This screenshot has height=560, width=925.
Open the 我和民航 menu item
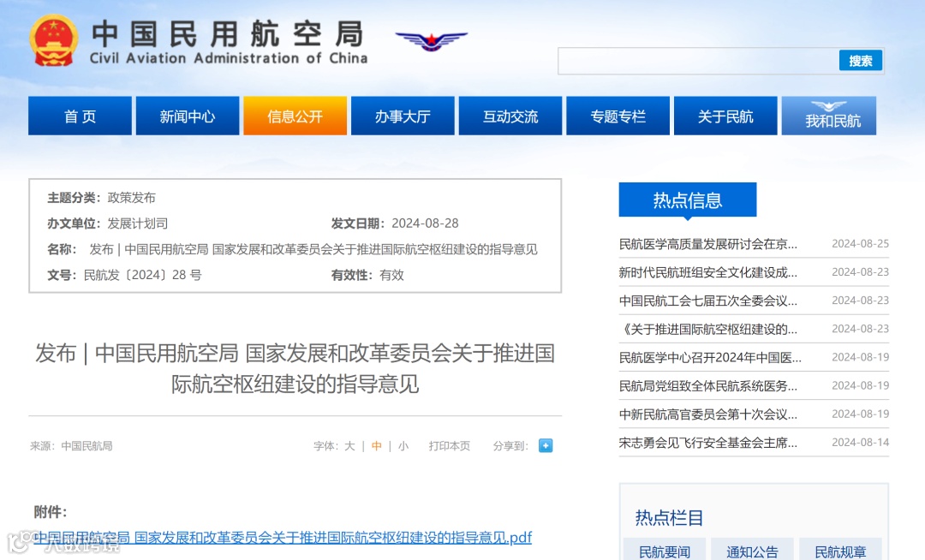point(829,116)
